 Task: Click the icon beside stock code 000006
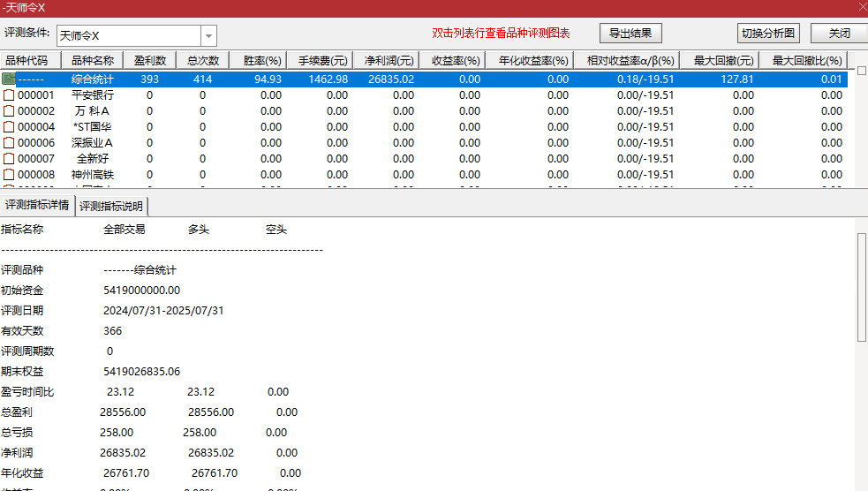9,143
